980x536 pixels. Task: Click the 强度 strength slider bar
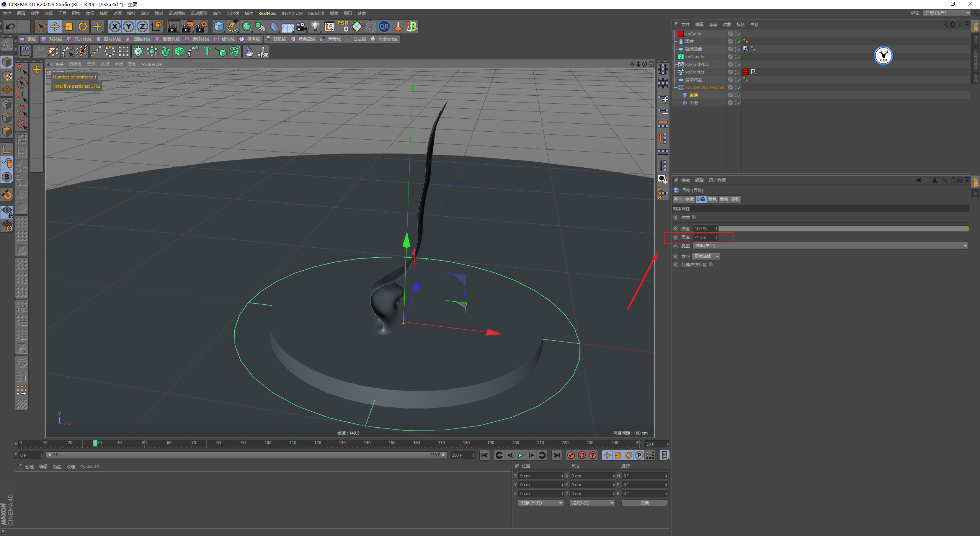click(843, 229)
